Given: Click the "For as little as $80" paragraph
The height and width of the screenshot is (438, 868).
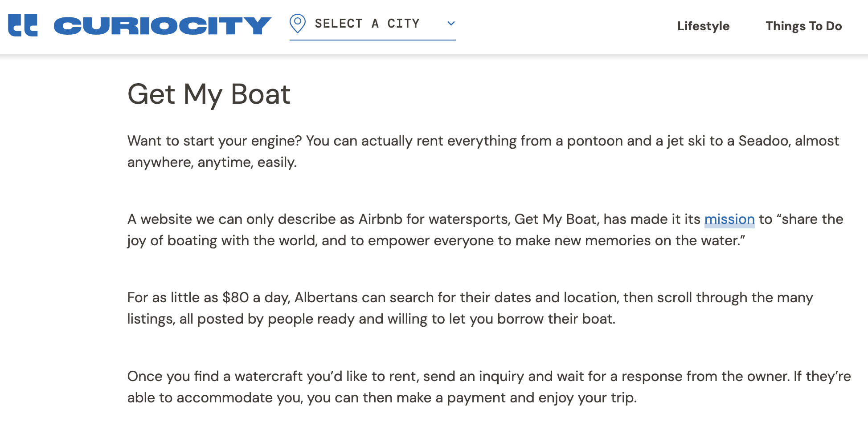Looking at the screenshot, I should pos(470,308).
